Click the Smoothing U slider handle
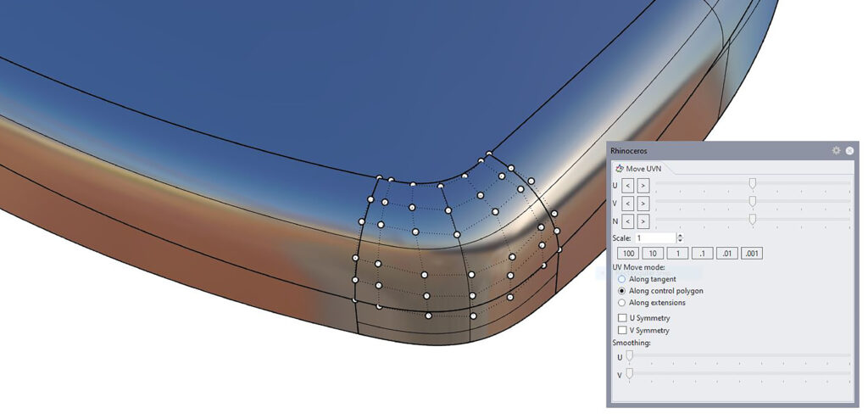Screen dimensions: 868x419 (x=630, y=356)
